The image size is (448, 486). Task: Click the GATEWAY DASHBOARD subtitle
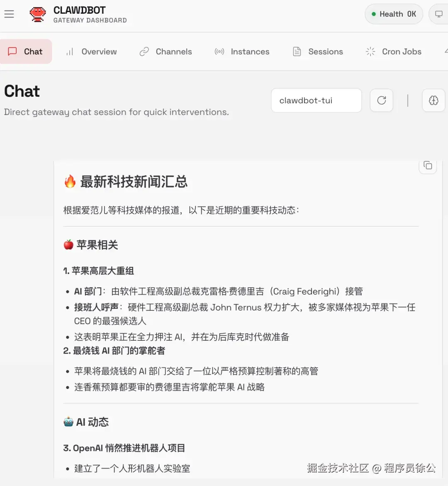(x=90, y=20)
